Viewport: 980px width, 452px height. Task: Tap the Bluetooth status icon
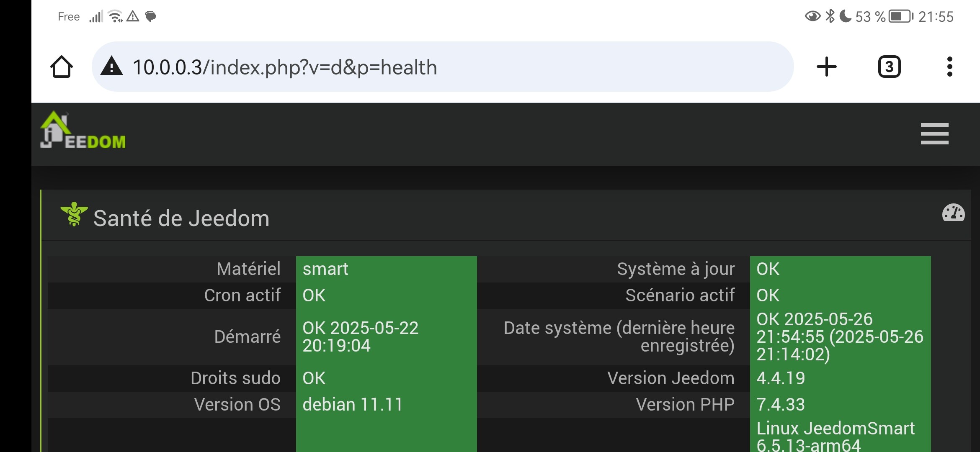click(x=830, y=16)
